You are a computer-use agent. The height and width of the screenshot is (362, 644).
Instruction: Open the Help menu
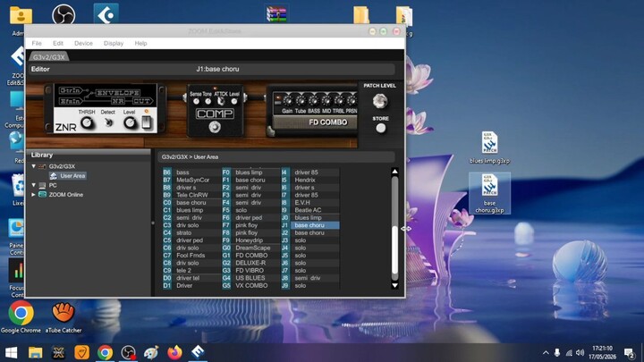pyautogui.click(x=140, y=43)
